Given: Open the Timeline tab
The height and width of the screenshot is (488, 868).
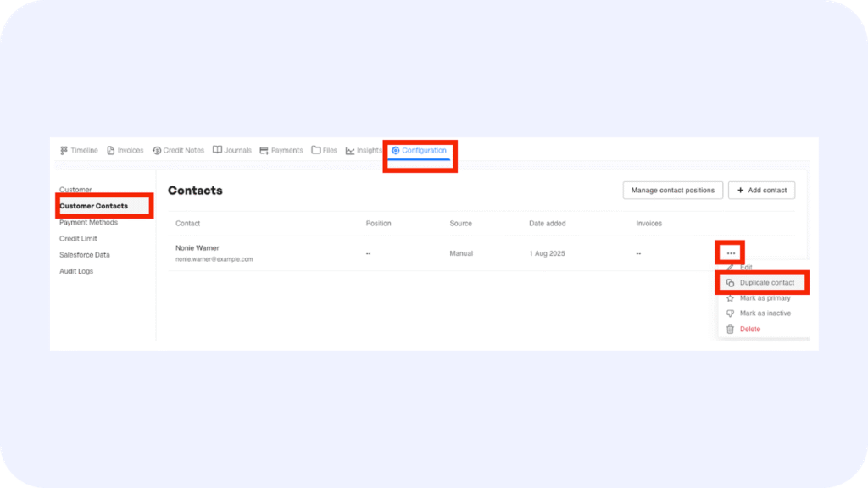Looking at the screenshot, I should coord(79,151).
